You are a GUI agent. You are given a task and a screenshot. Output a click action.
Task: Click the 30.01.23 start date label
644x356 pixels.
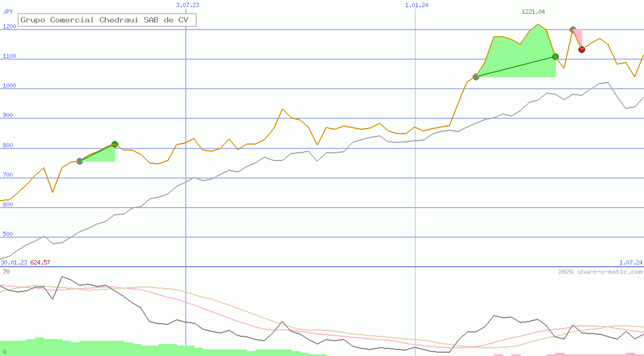pos(14,262)
